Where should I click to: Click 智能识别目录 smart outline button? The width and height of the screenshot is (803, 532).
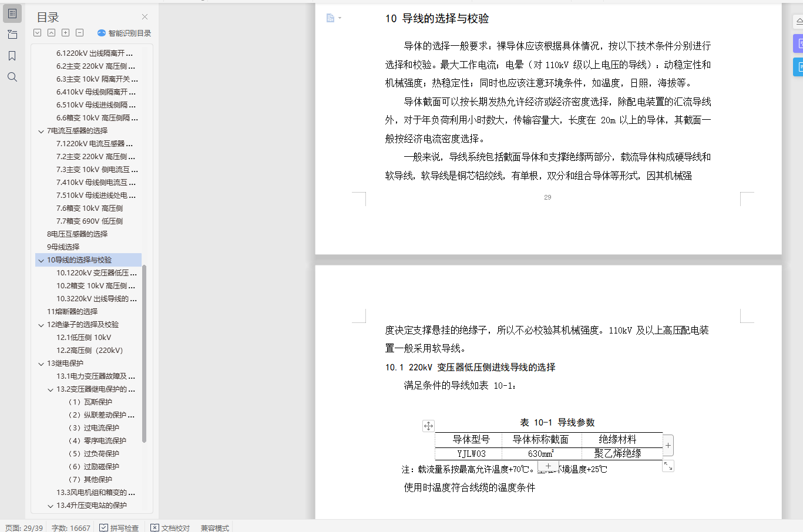pyautogui.click(x=125, y=33)
